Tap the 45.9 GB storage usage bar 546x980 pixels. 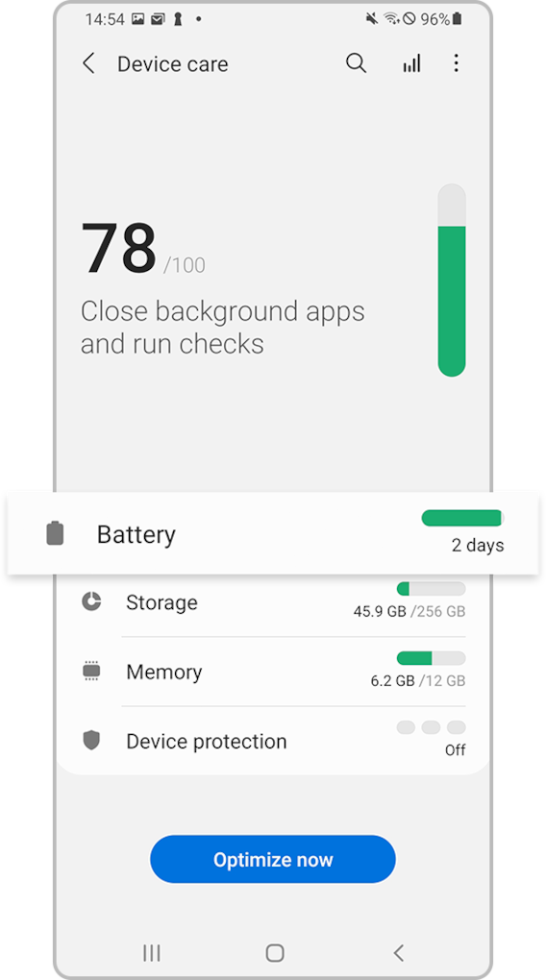[431, 589]
